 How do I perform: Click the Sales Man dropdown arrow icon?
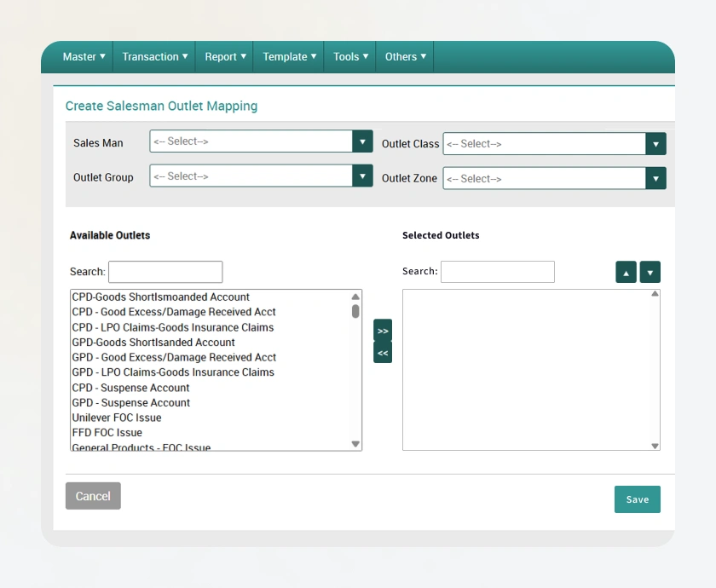[x=363, y=141]
